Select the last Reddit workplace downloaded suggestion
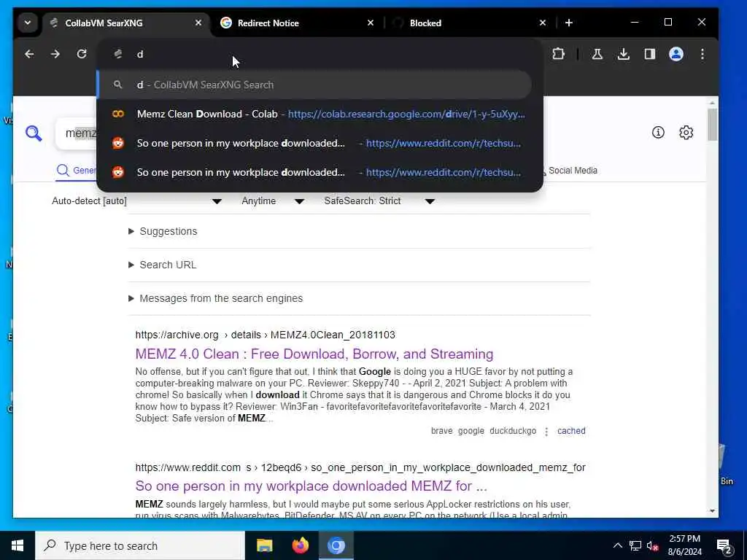Screen dimensions: 747x560 320,172
